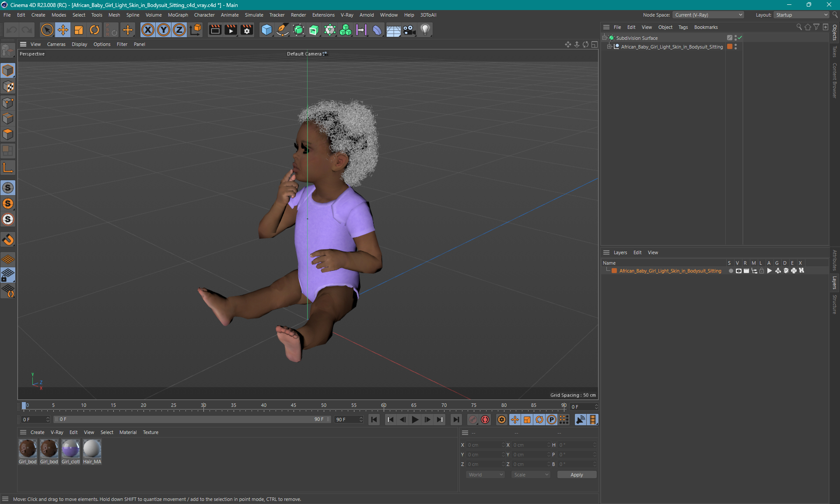Open the Scale coordinate dropdown
This screenshot has height=504, width=840.
point(531,475)
